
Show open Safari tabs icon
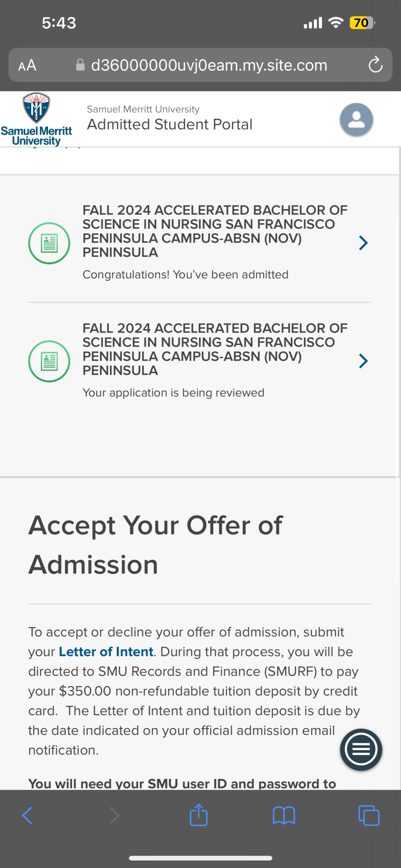pos(369,815)
